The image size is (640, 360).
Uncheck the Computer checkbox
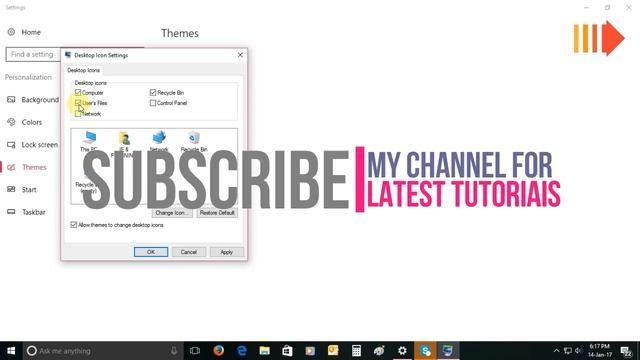click(78, 93)
